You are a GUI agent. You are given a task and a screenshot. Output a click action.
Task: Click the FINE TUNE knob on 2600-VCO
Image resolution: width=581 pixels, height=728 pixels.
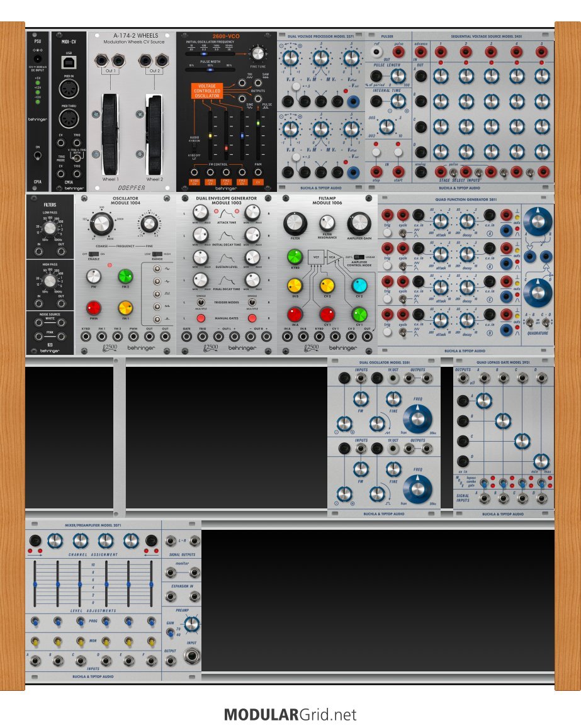(x=257, y=54)
